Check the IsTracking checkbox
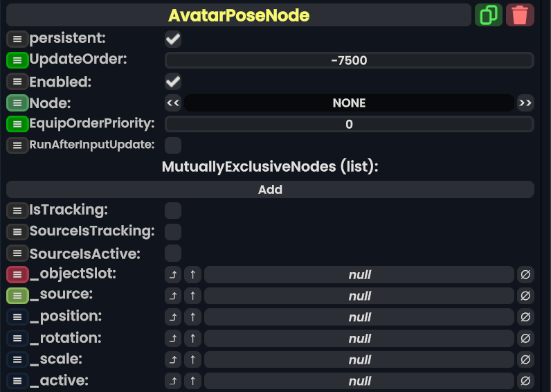The height and width of the screenshot is (392, 551). pos(173,211)
